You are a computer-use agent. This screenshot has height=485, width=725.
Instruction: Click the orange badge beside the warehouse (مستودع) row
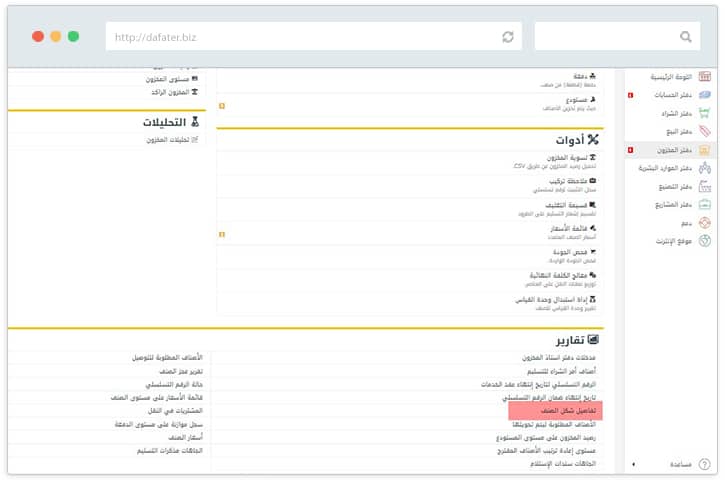pos(222,106)
